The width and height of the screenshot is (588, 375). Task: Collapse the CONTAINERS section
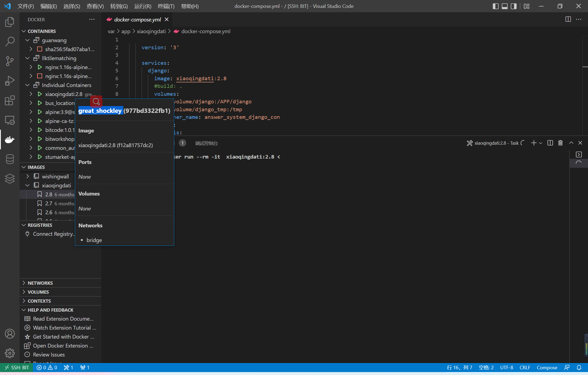coord(24,31)
